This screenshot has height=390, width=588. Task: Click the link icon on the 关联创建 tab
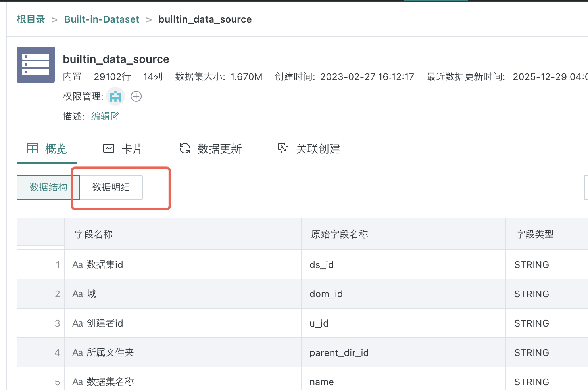(283, 148)
